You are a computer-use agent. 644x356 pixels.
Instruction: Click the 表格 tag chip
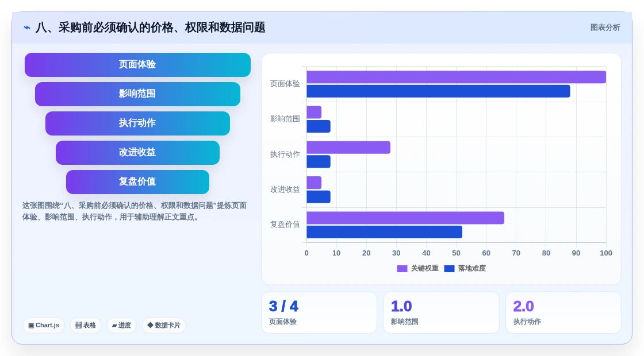click(86, 325)
